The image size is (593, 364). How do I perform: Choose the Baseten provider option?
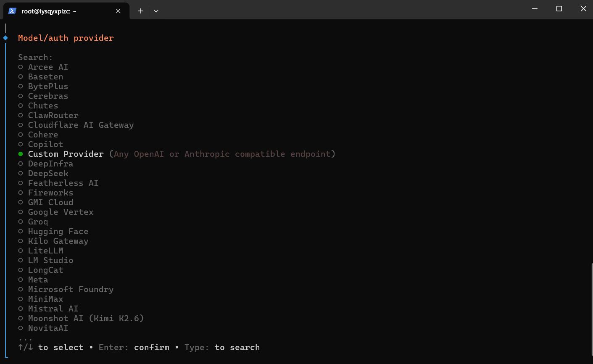(41, 76)
